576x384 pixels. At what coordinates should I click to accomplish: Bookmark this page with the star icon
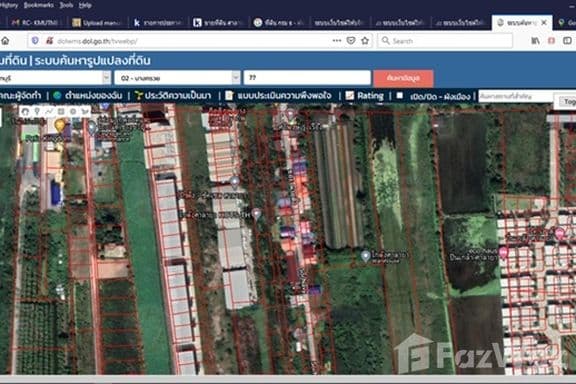click(x=365, y=41)
